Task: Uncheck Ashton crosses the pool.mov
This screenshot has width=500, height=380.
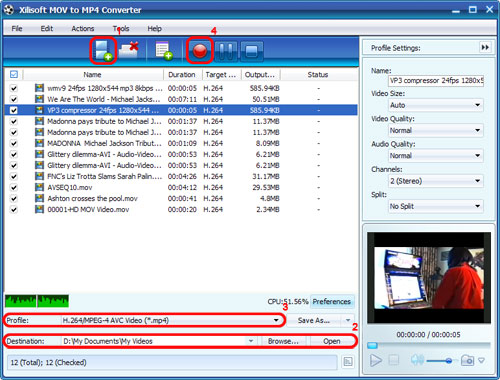Action: click(14, 198)
